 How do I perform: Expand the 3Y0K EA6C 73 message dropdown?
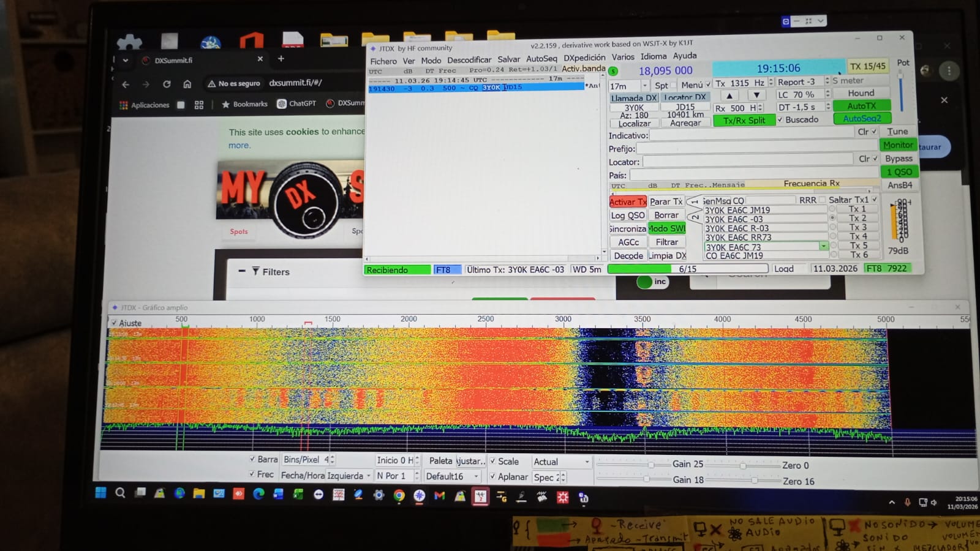click(x=824, y=246)
